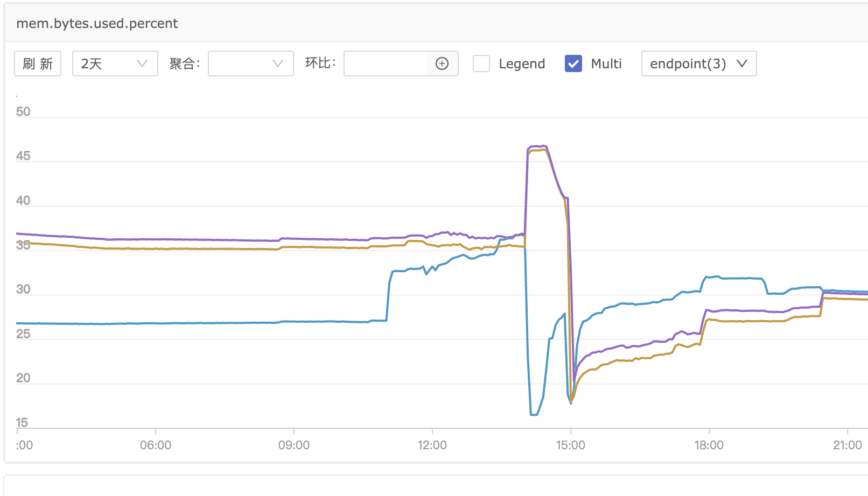This screenshot has height=496, width=868.
Task: Click the 06:00 x-axis time label
Action: [x=156, y=445]
